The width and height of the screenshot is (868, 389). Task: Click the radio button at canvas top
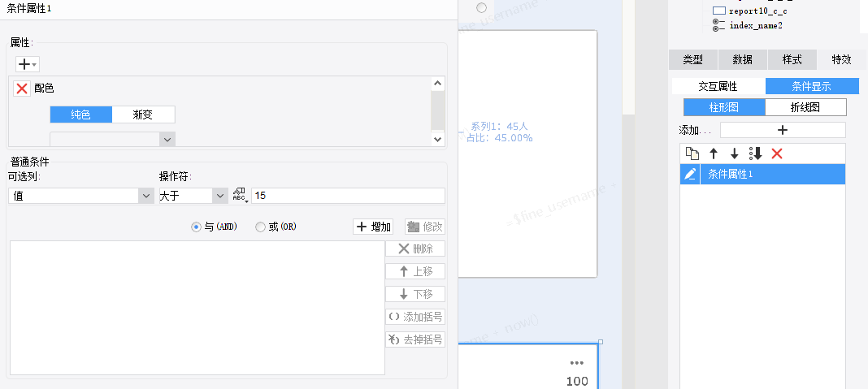click(x=482, y=7)
